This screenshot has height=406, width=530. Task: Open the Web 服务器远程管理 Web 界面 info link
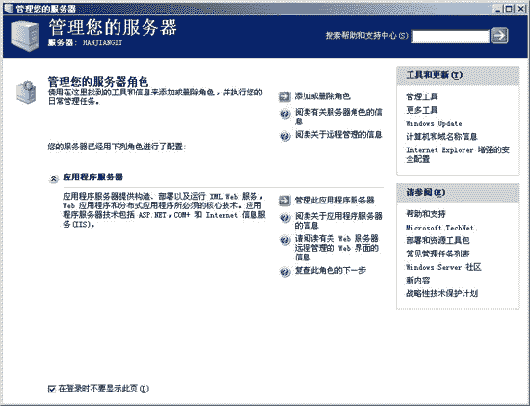[337, 247]
